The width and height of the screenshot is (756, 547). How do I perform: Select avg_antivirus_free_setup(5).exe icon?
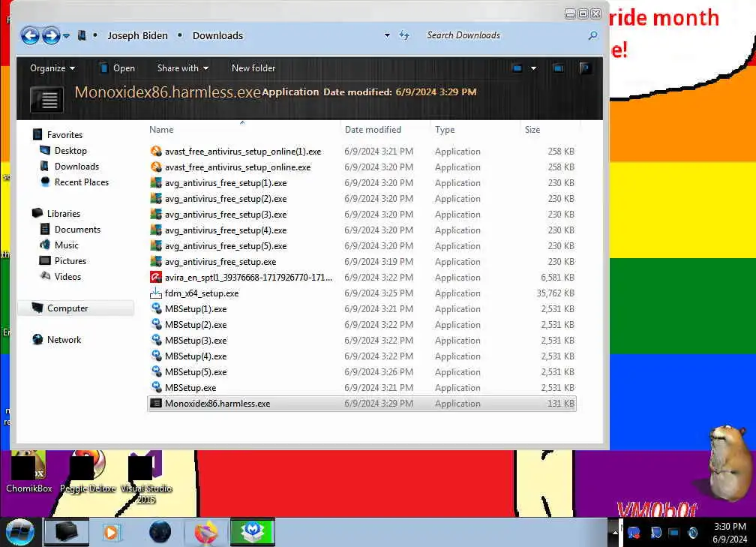156,246
